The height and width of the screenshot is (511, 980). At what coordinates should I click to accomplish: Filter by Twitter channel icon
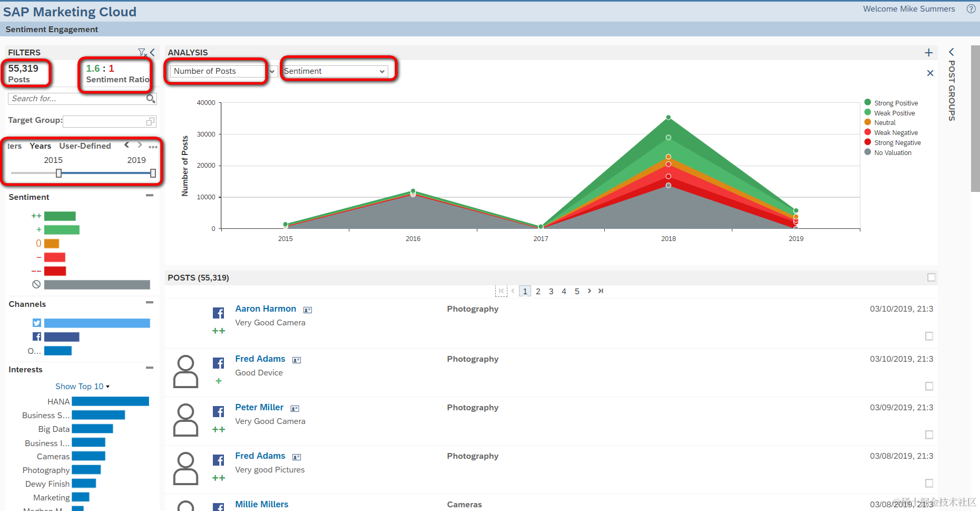tap(37, 323)
